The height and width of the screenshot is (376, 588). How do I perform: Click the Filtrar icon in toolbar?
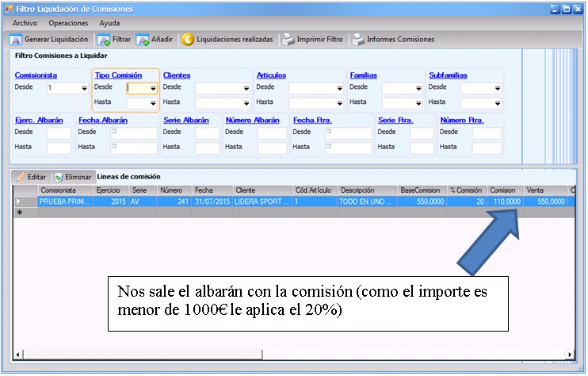point(104,39)
